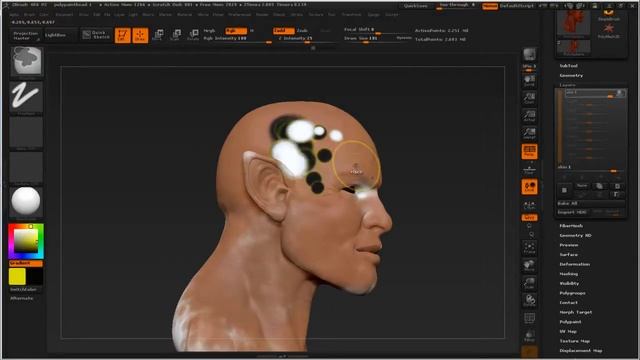640x360 pixels.
Task: Click the Projection Master button
Action: pyautogui.click(x=25, y=36)
